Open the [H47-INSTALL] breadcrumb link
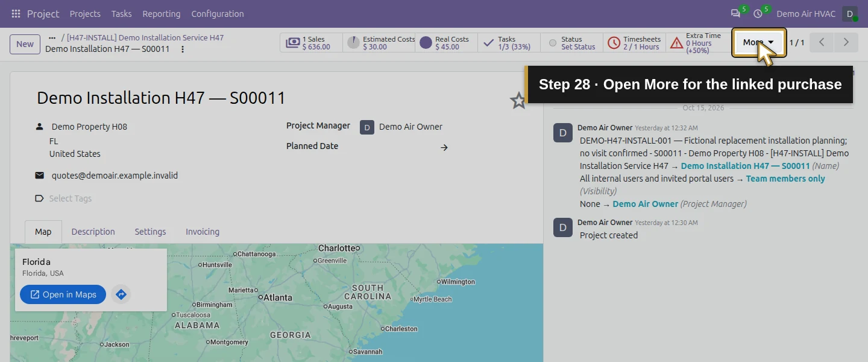This screenshot has height=362, width=868. (x=145, y=37)
